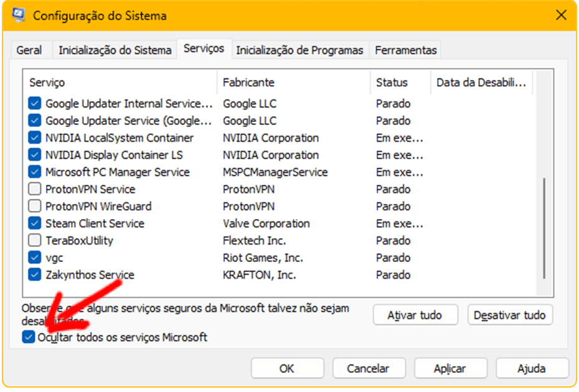
Task: Sort services by Fabricante column header
Action: [x=248, y=82]
